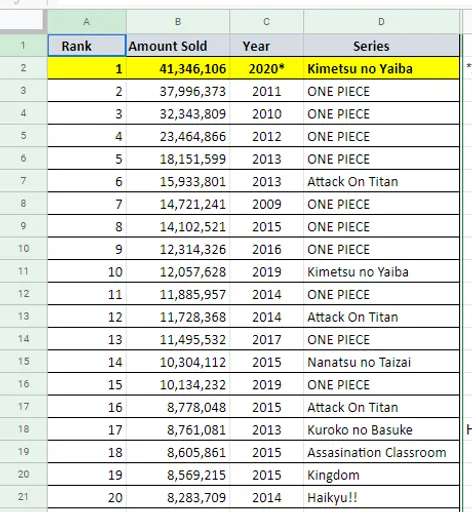Select the Nanatsu no Taizai cell

pos(381,362)
